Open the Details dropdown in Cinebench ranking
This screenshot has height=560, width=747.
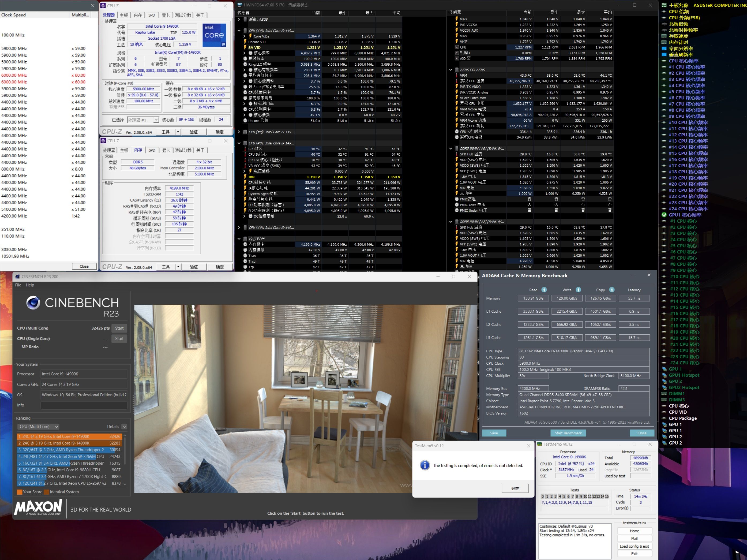(x=124, y=427)
